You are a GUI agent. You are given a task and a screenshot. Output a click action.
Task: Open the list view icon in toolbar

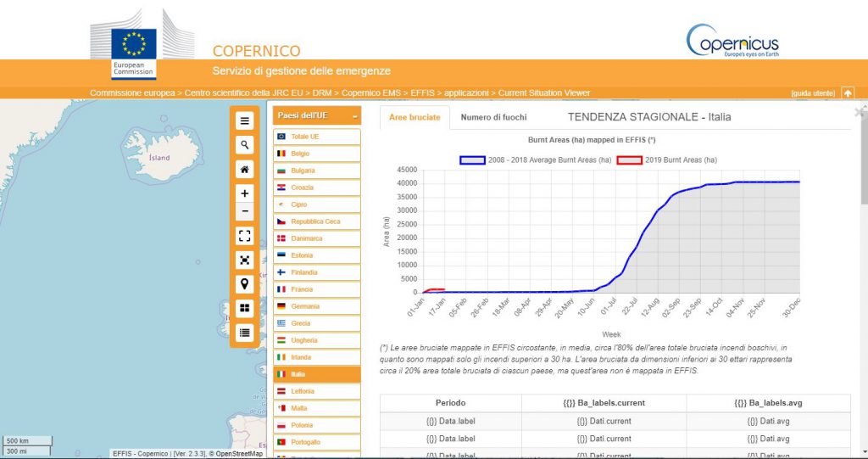tap(244, 333)
